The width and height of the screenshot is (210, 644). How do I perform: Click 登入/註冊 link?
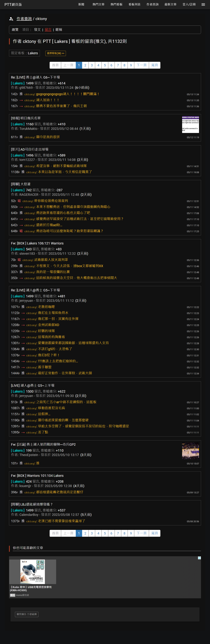189,5
